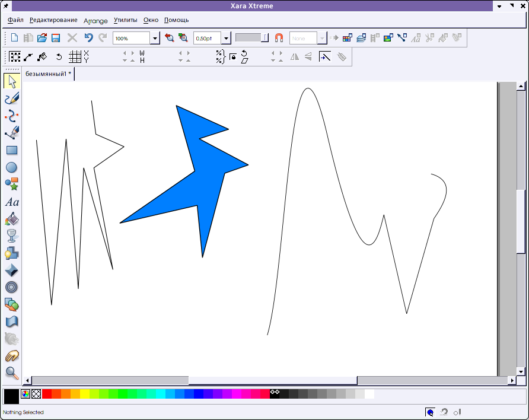Image resolution: width=529 pixels, height=420 pixels.
Task: Pick the red color swatch
Action: click(x=47, y=394)
